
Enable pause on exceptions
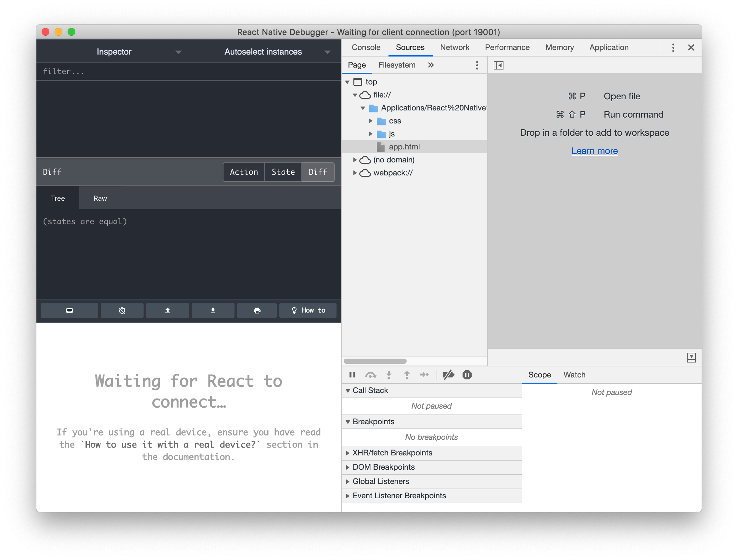(467, 375)
